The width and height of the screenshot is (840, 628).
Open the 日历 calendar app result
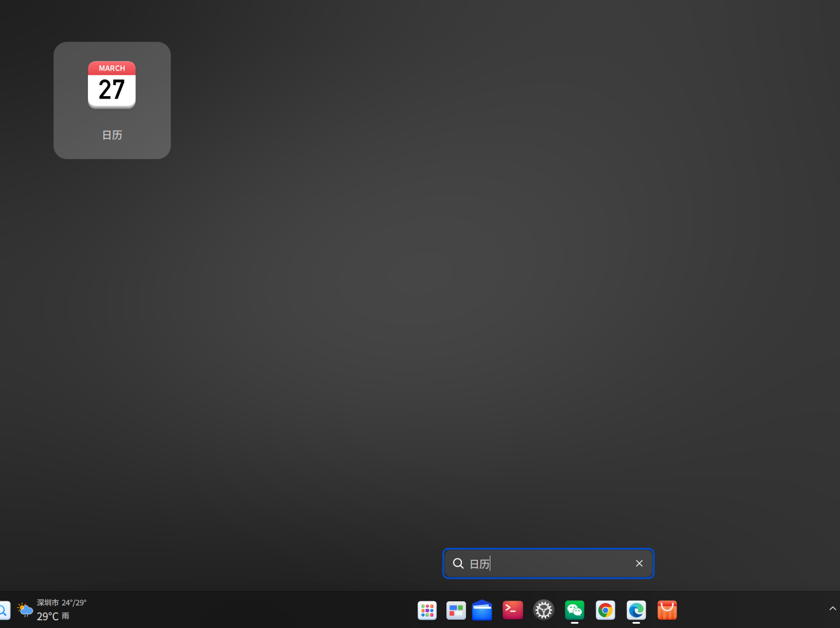(112, 100)
